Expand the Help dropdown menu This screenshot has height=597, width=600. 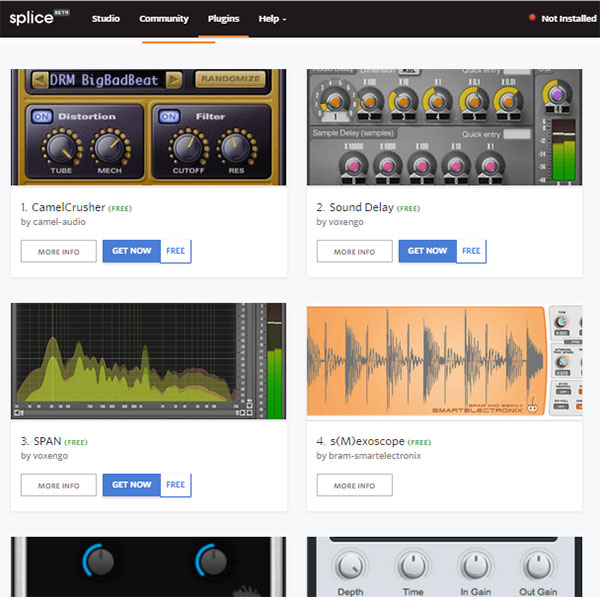click(272, 18)
